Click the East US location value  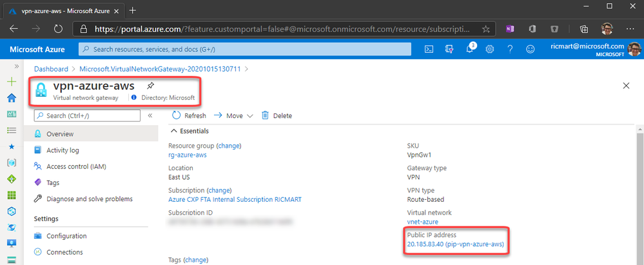pos(179,177)
